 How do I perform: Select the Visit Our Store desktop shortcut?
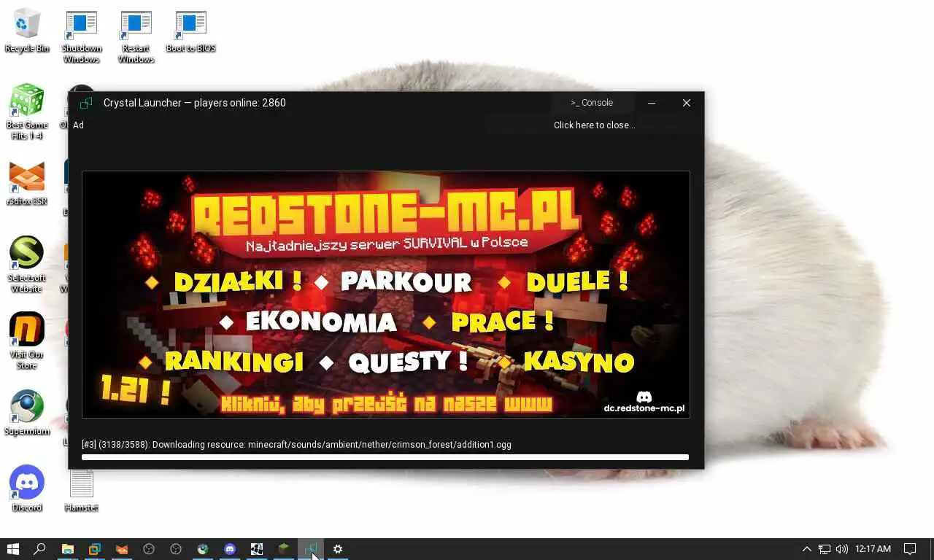27,341
